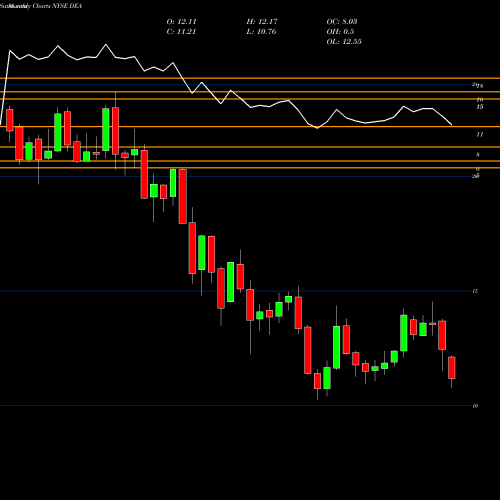Image resolution: width=500 pixels, height=500 pixels.
Task: Click the 'L: 10.76' low value
Action: (261, 32)
